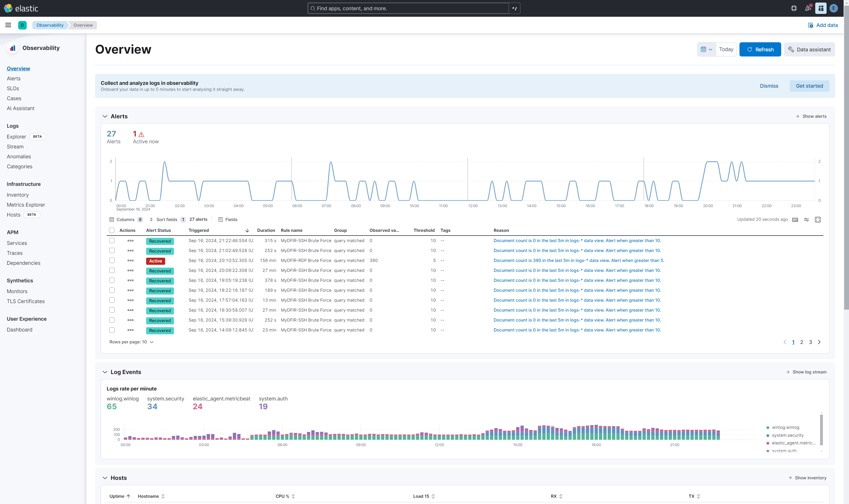Check the first Recovered alert's checkbox
Screen dimensions: 849x504
[112, 241]
